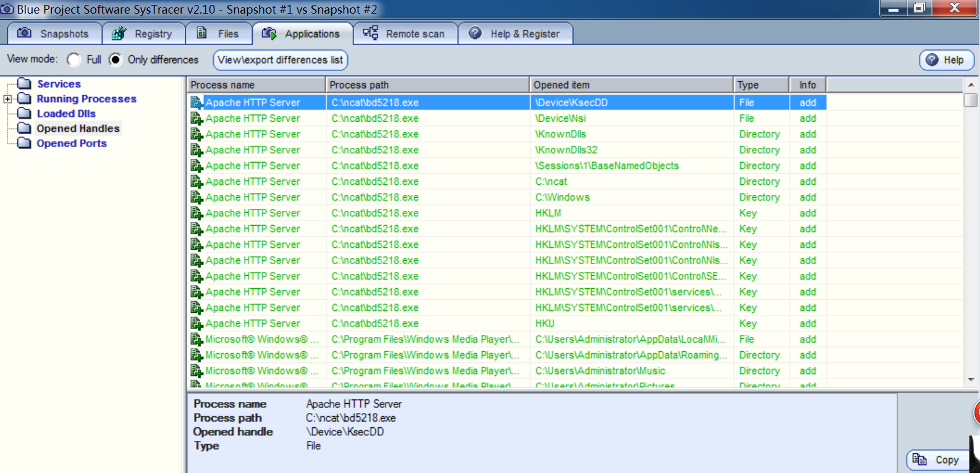This screenshot has width=980, height=473.
Task: Sort by Opened item column header
Action: [632, 85]
